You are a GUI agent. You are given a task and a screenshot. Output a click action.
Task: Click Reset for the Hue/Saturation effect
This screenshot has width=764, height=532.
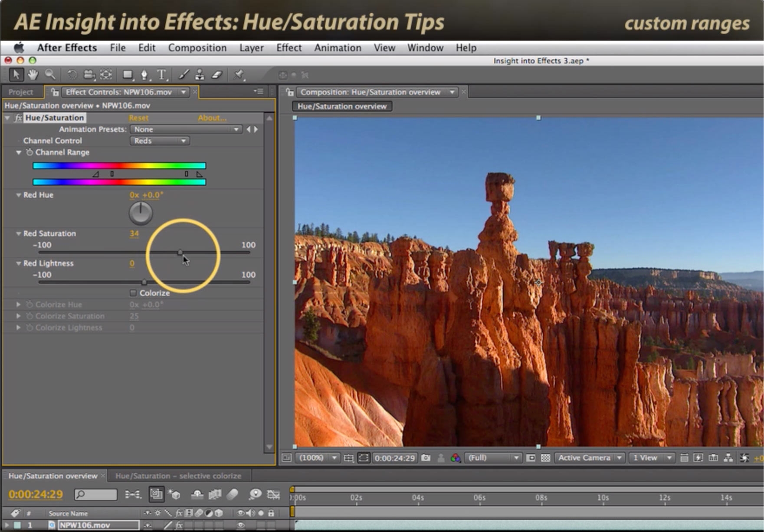coord(138,118)
